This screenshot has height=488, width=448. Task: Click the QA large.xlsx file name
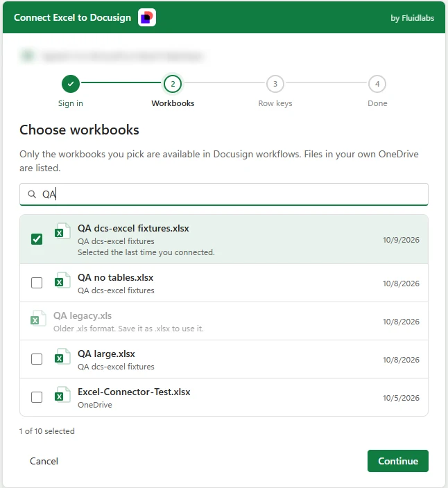[106, 354]
